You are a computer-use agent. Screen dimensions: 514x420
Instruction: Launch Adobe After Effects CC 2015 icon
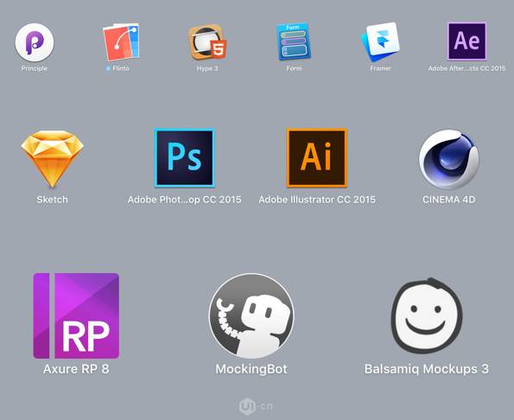466,41
